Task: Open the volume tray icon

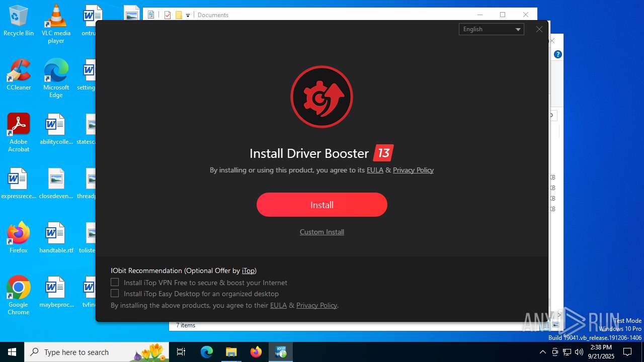Action: coord(579,352)
